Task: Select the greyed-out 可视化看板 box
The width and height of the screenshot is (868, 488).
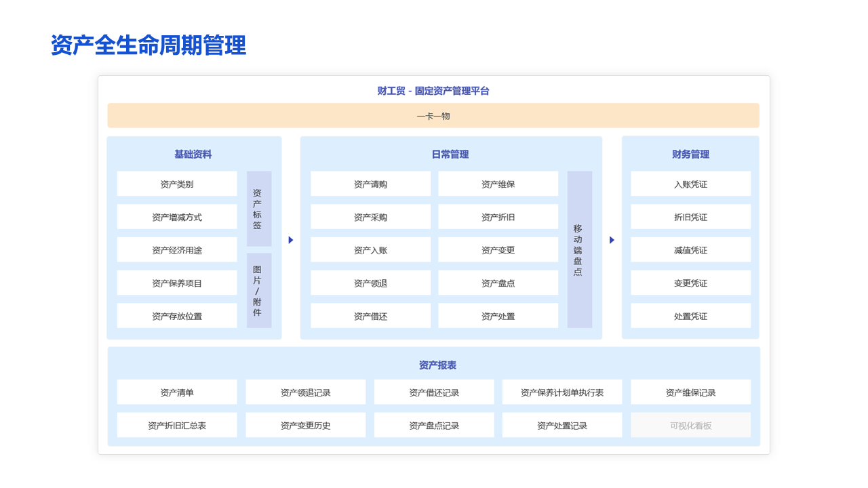Action: pos(690,426)
